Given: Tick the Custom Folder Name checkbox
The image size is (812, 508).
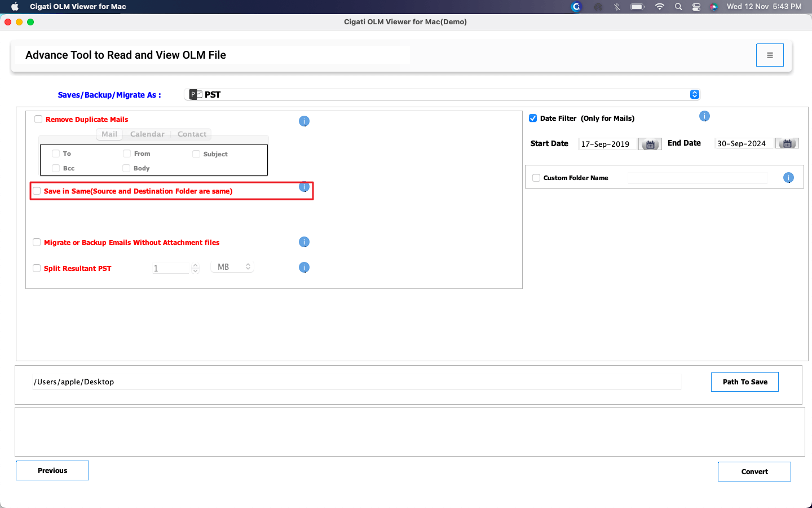Looking at the screenshot, I should point(536,178).
